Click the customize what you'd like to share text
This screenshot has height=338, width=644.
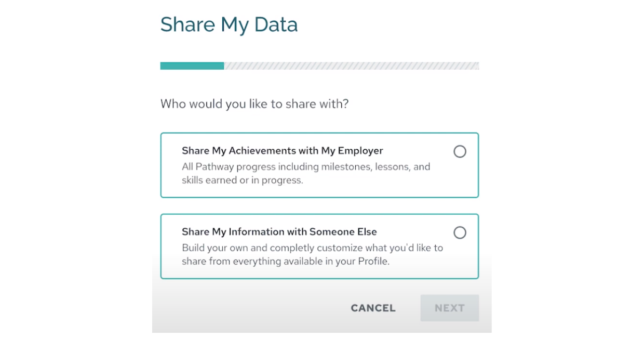tap(312, 254)
